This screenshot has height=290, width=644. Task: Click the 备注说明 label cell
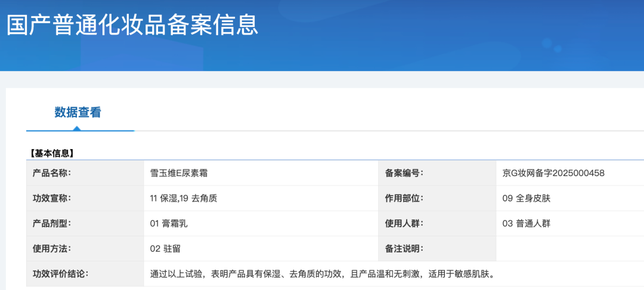click(x=437, y=248)
